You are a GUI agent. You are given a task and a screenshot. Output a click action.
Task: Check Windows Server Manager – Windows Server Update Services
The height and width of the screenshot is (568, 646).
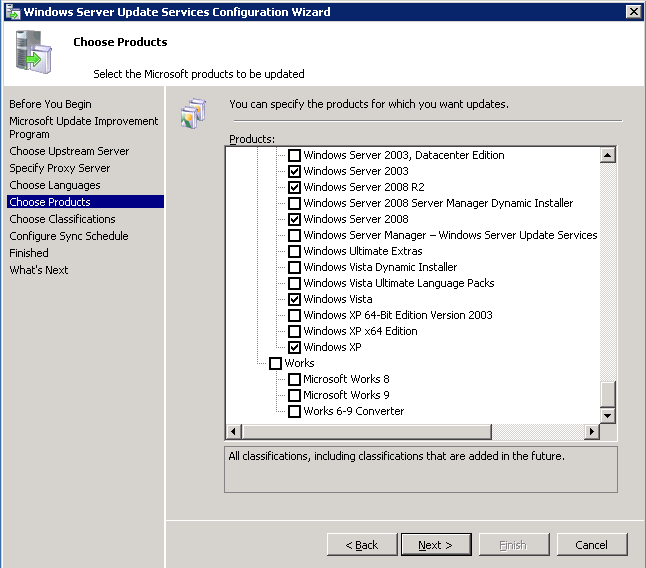294,235
